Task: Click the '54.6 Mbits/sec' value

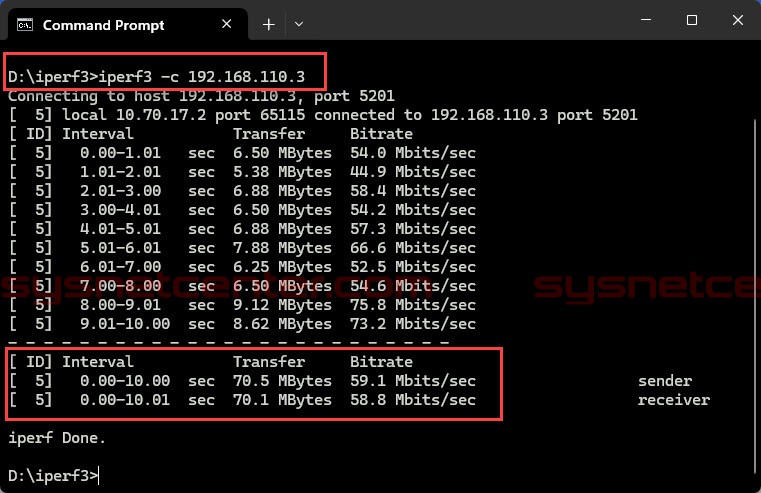Action: (413, 285)
